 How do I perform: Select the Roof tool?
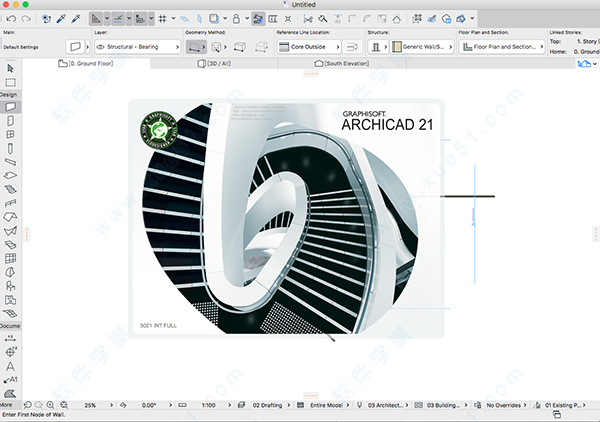pos(10,217)
